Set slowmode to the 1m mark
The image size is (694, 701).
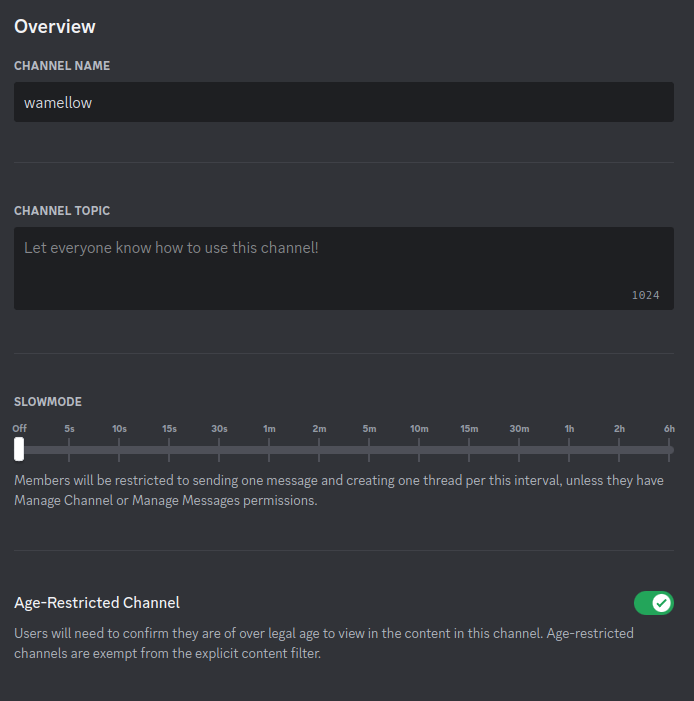click(x=269, y=450)
